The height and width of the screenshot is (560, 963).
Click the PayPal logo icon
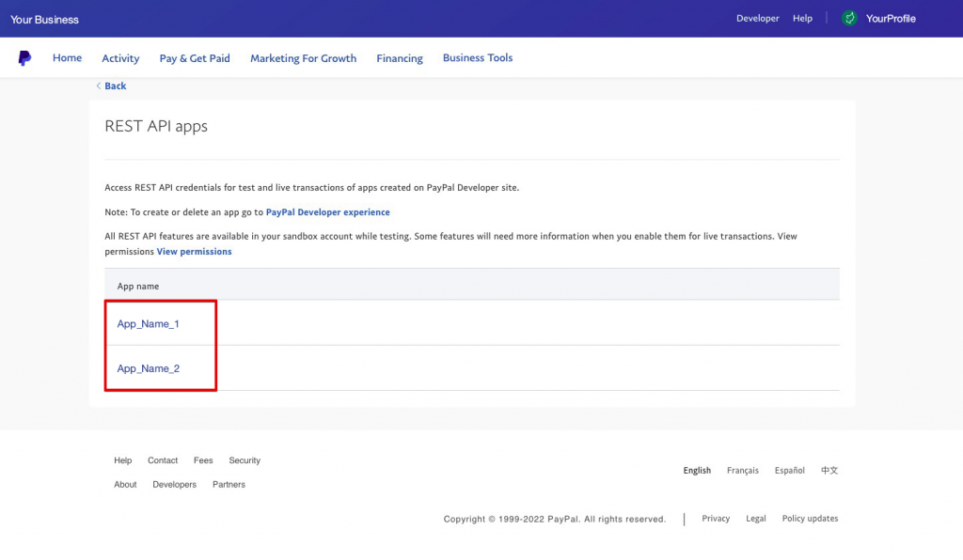24,58
